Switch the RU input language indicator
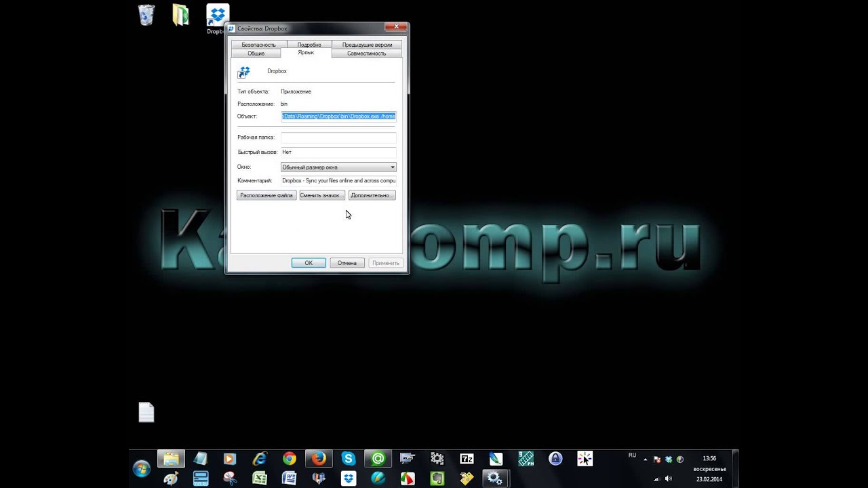Image resolution: width=868 pixels, height=488 pixels. point(632,455)
